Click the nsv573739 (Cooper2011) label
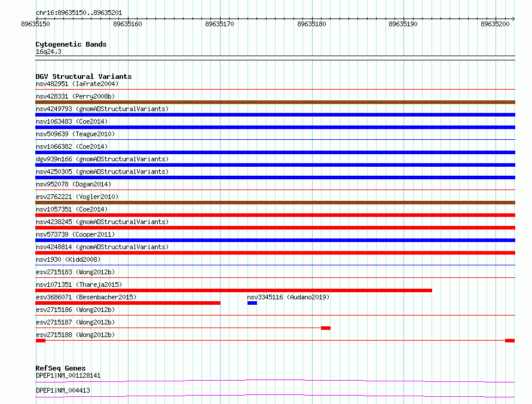The width and height of the screenshot is (532, 404). pyautogui.click(x=75, y=234)
